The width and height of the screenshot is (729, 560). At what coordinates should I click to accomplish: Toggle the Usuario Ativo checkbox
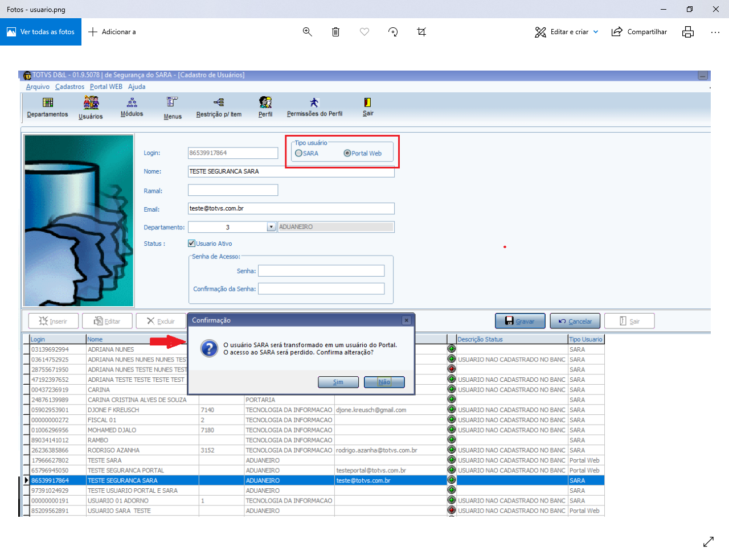pyautogui.click(x=191, y=244)
